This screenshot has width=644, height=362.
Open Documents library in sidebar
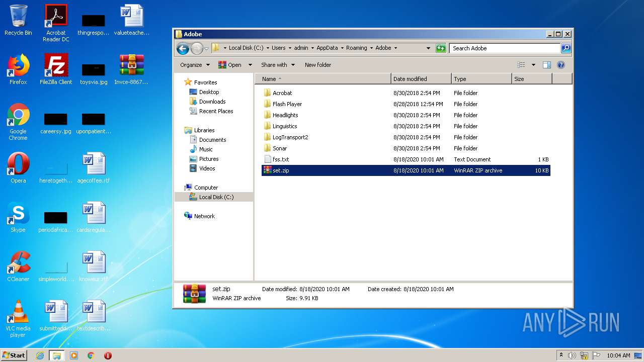(x=212, y=140)
